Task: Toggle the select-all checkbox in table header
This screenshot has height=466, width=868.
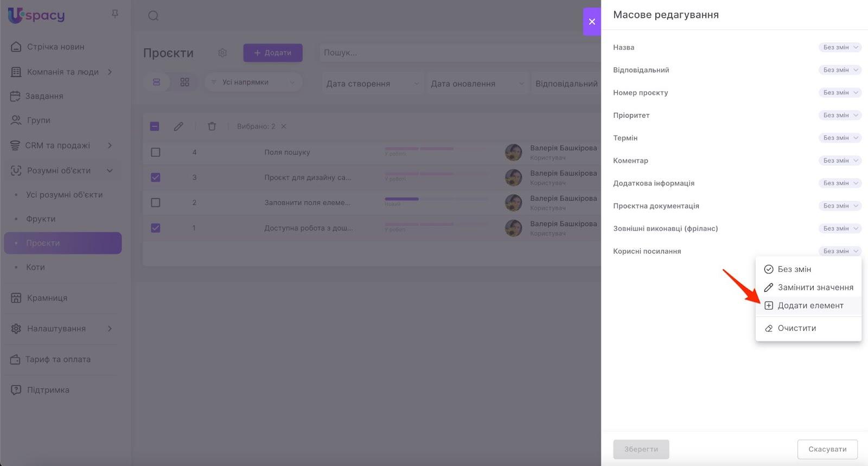Action: pyautogui.click(x=155, y=126)
